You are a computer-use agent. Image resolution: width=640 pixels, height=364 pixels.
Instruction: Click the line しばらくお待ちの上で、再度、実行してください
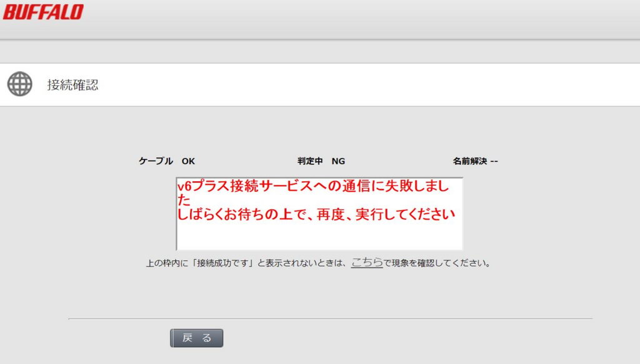pyautogui.click(x=316, y=214)
